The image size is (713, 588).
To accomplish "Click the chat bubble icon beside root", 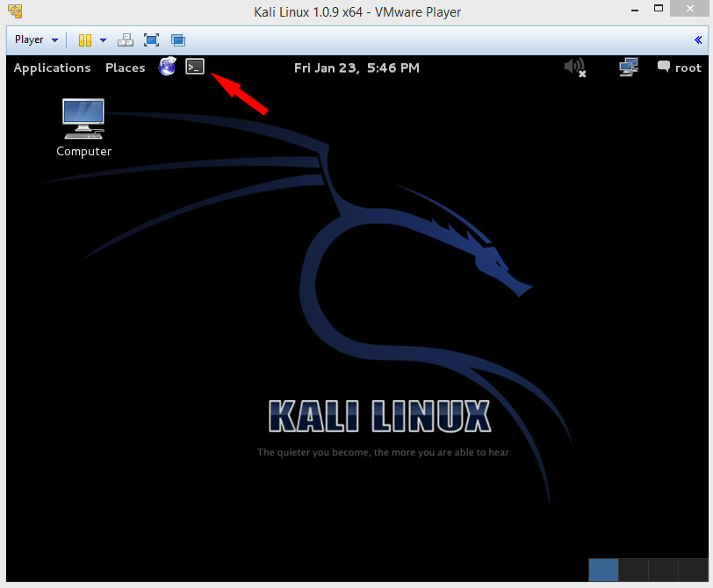I will (x=664, y=67).
